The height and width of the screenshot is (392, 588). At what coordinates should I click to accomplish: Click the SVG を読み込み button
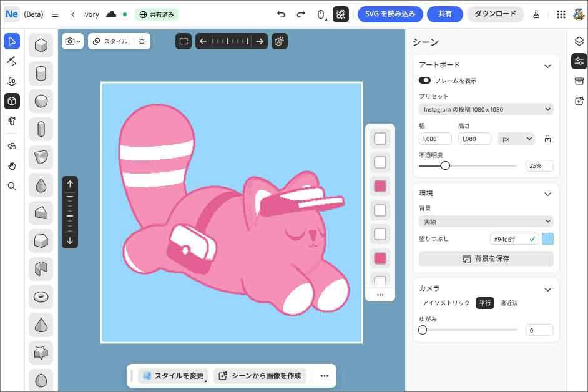click(x=390, y=14)
